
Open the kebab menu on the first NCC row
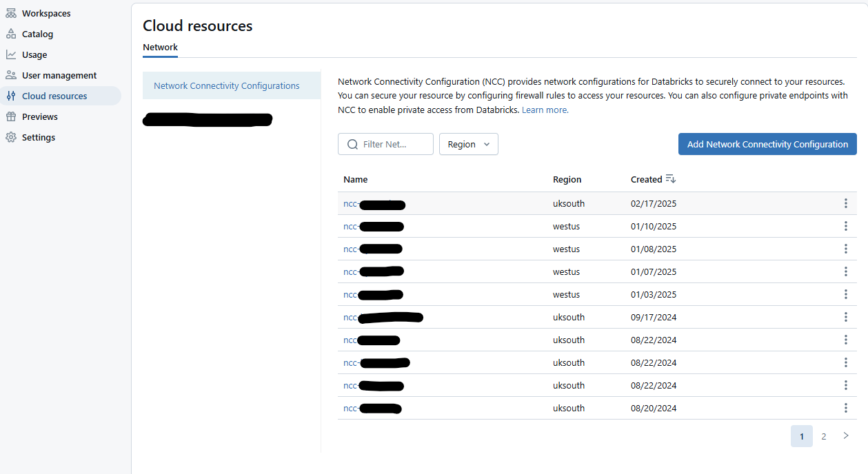[x=846, y=203]
